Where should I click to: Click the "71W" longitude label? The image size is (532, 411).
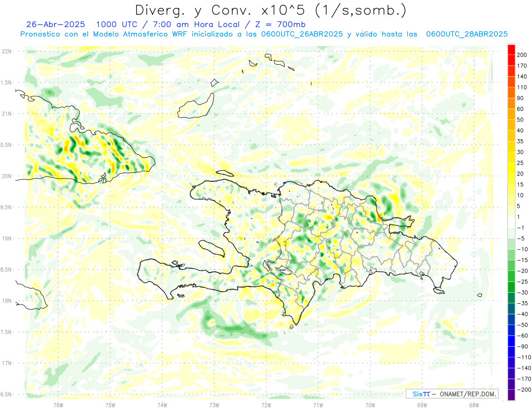click(x=318, y=405)
